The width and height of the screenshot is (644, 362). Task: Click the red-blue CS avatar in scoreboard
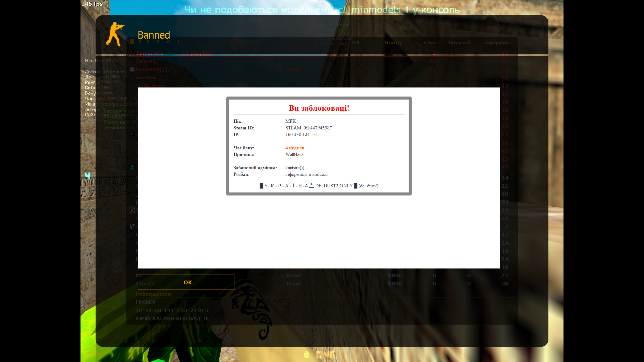coord(132,210)
